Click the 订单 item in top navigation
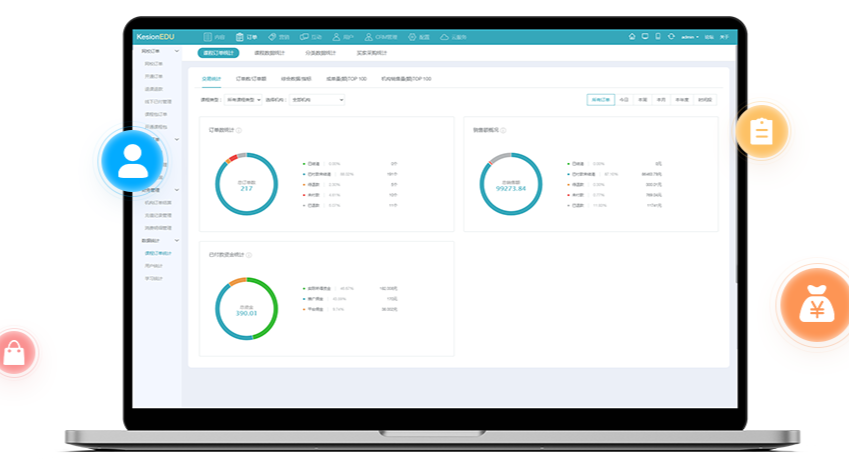849x472 pixels. [247, 36]
